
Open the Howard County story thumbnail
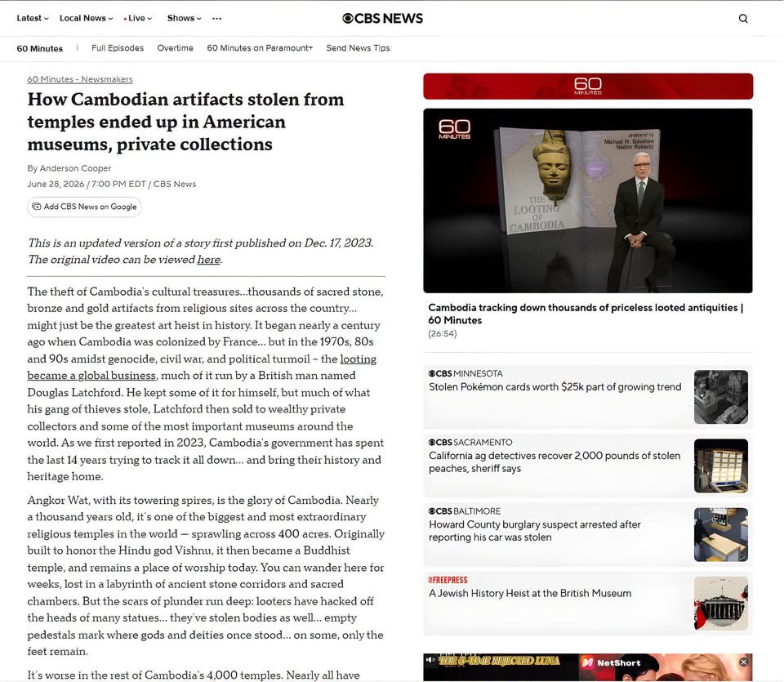(721, 534)
